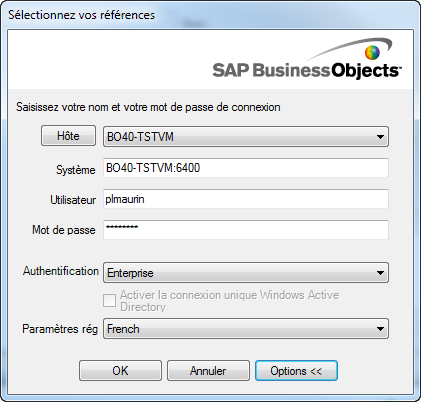This screenshot has height=402, width=421.
Task: Expand the French locale dropdown arrow
Action: click(x=380, y=329)
